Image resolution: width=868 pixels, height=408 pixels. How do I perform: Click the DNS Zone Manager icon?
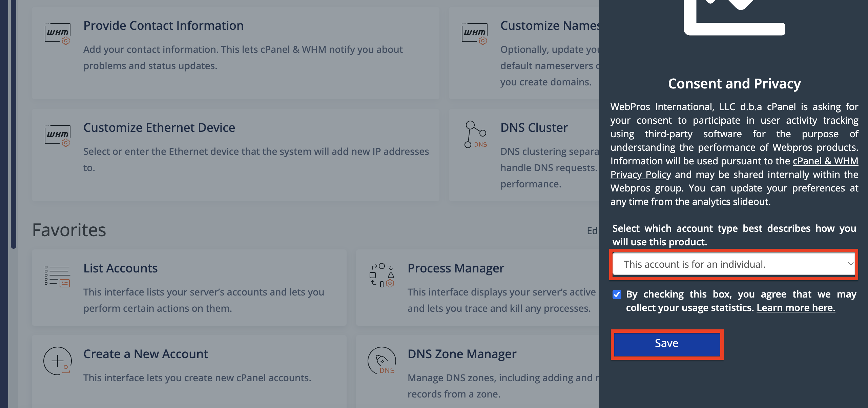click(x=382, y=361)
